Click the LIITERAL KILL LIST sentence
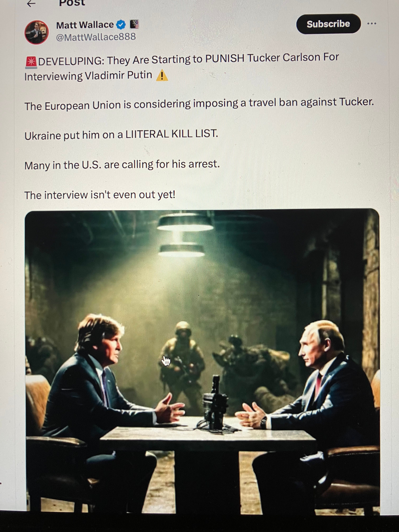The width and height of the screenshot is (399, 532). (x=121, y=135)
